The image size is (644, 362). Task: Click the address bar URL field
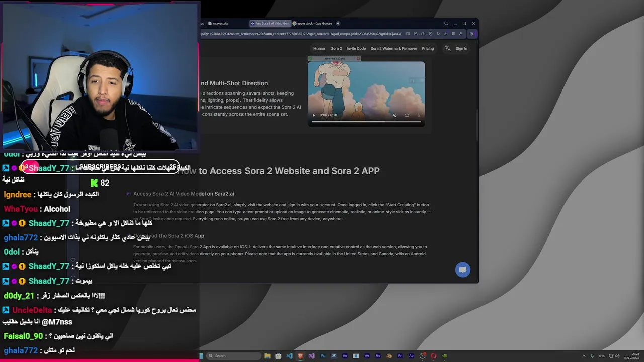(x=302, y=34)
